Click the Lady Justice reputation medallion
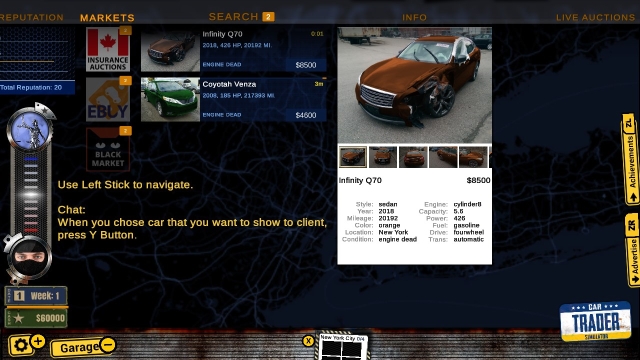Viewport: 640px width, 360px height. [30, 131]
